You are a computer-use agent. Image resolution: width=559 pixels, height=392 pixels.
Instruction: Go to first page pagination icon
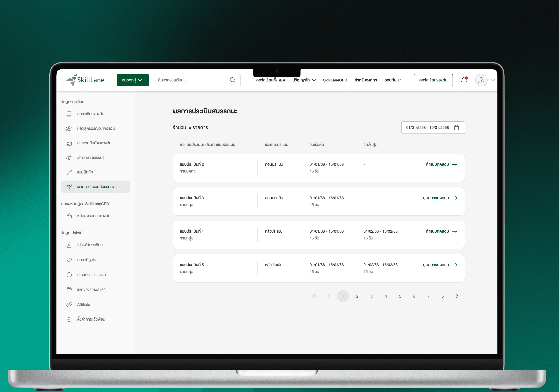click(314, 296)
